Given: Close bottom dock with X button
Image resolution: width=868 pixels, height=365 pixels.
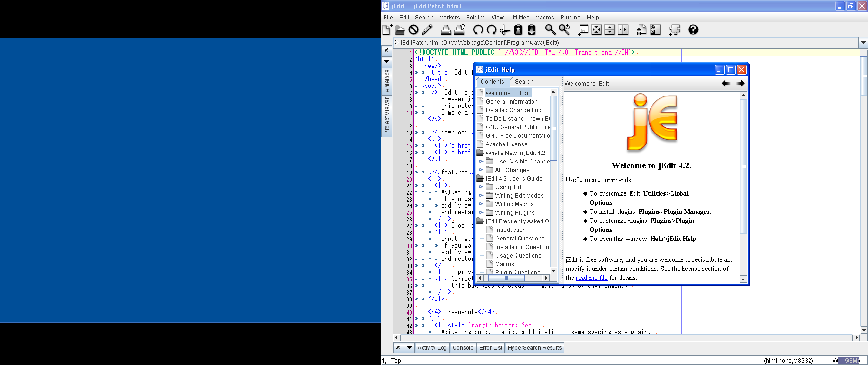Looking at the screenshot, I should (x=398, y=347).
